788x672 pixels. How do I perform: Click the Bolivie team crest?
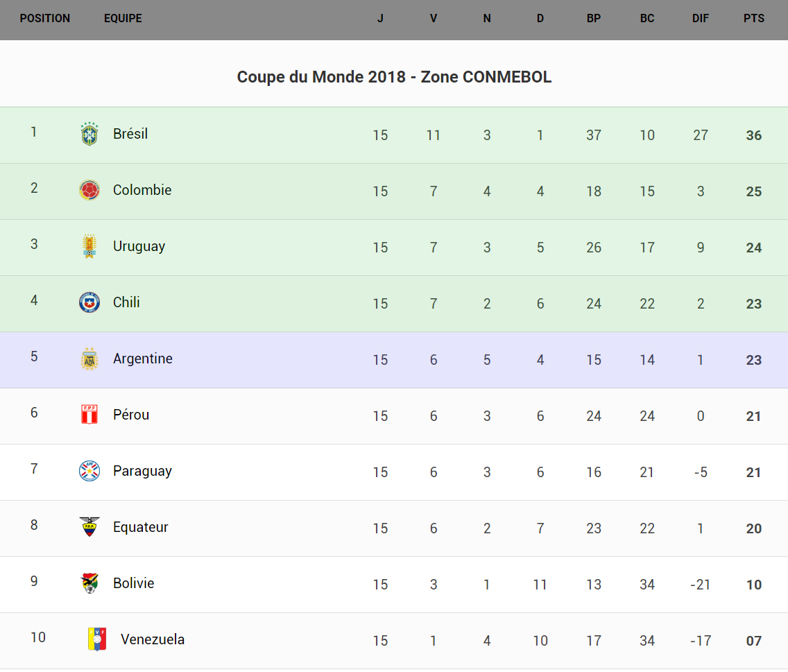click(x=89, y=583)
